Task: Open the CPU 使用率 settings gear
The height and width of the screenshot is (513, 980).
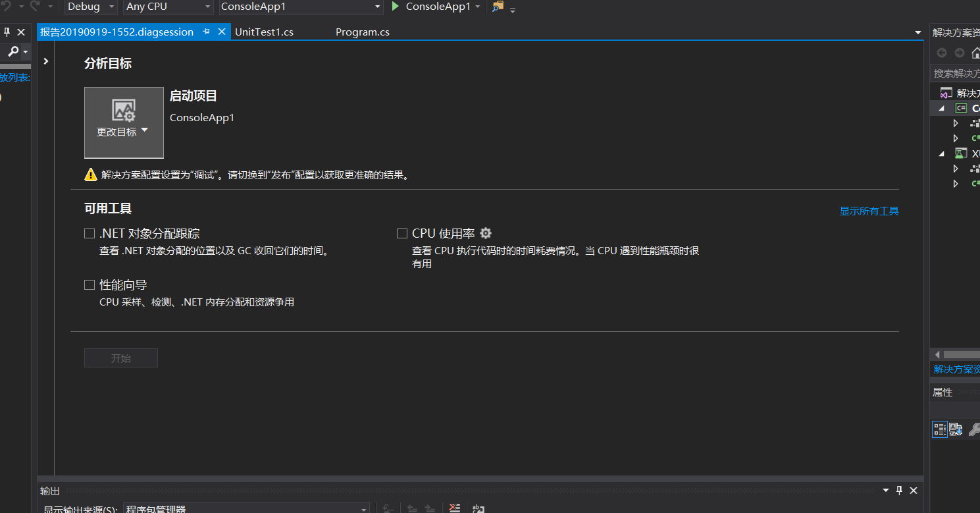Action: [x=486, y=233]
